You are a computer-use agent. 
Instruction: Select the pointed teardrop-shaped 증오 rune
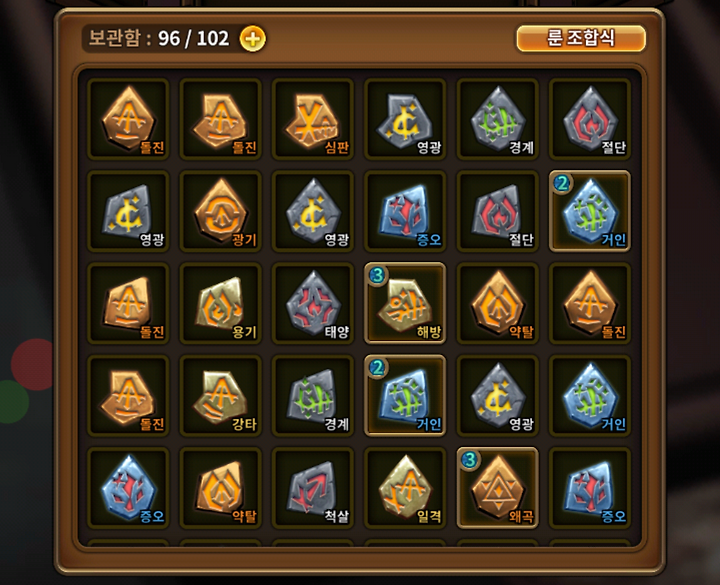tap(128, 488)
